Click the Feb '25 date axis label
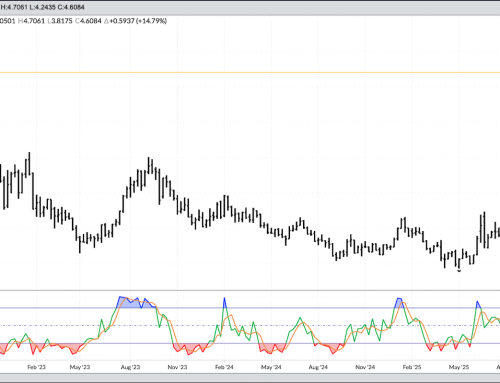The height and width of the screenshot is (383, 500). point(412,367)
